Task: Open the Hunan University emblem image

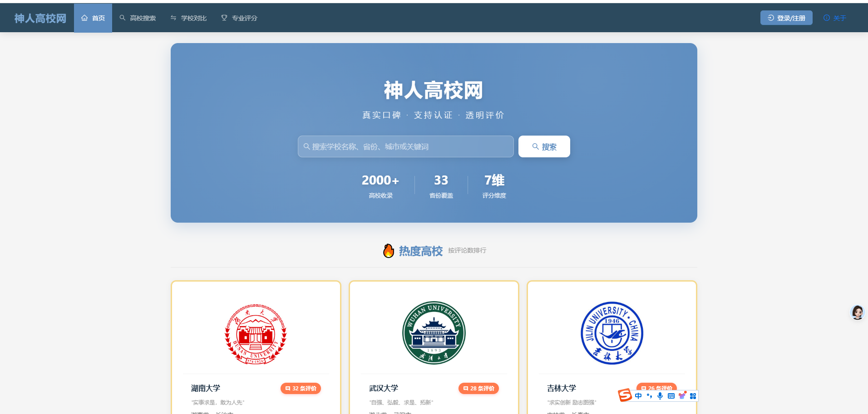Action: point(256,333)
